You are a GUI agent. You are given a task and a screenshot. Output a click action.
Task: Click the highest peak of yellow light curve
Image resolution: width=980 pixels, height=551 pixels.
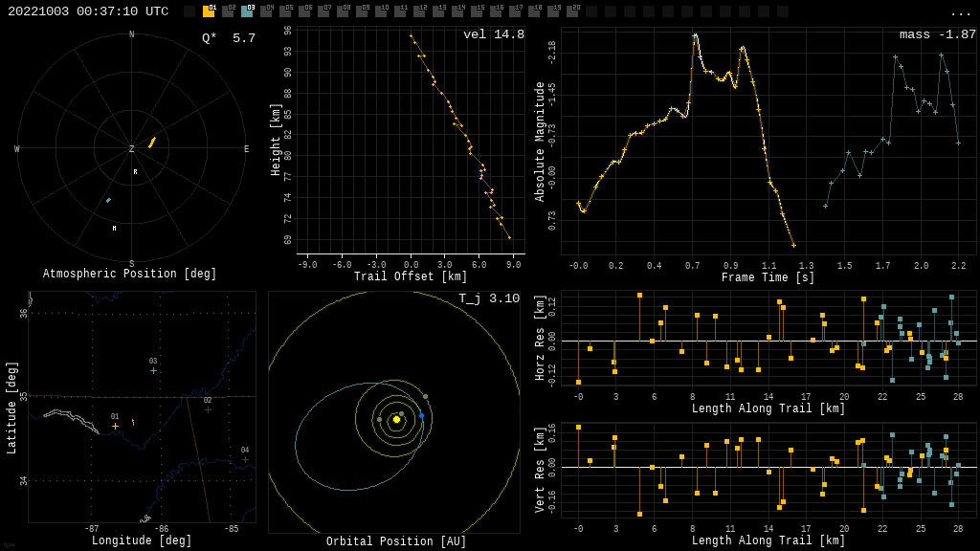tap(695, 35)
